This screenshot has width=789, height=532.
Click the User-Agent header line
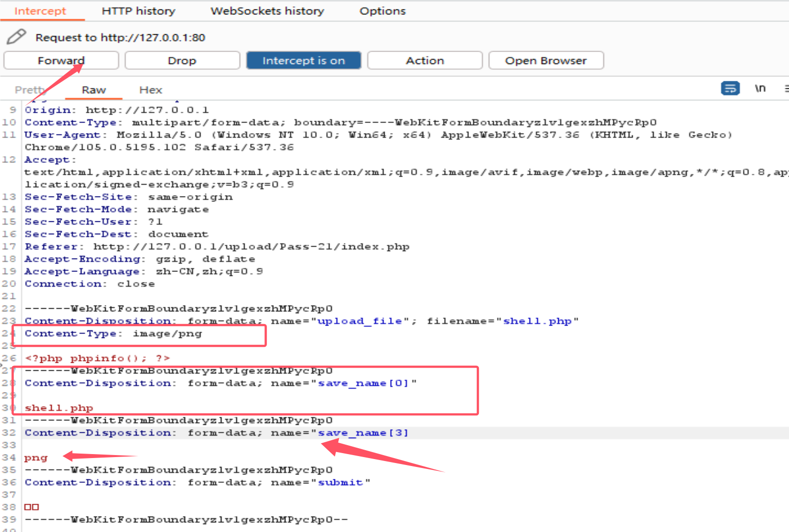[378, 141]
